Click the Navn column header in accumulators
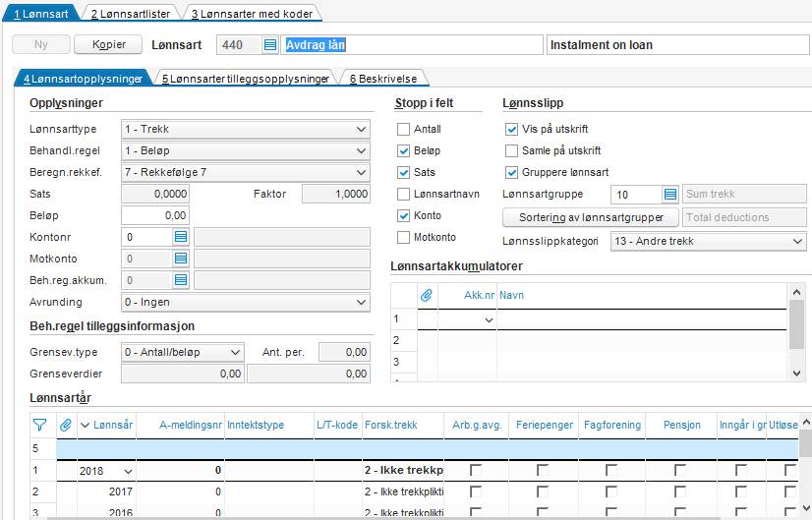 [x=642, y=295]
